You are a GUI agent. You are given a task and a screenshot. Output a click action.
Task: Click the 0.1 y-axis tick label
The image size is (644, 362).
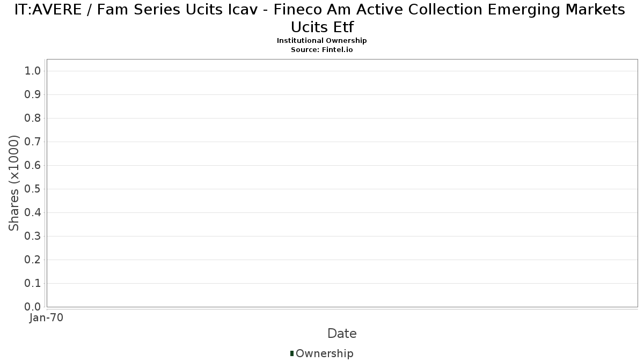coord(33,284)
